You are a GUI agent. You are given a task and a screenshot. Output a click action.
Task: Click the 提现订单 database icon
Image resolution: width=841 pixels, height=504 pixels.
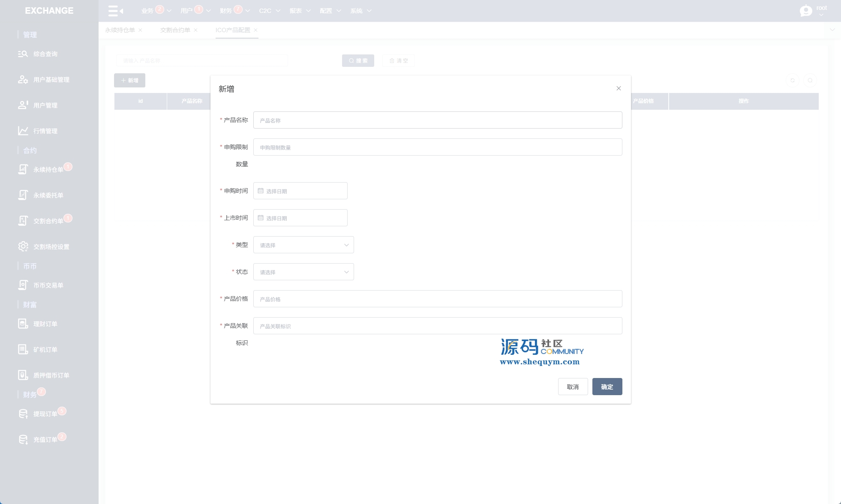click(23, 414)
